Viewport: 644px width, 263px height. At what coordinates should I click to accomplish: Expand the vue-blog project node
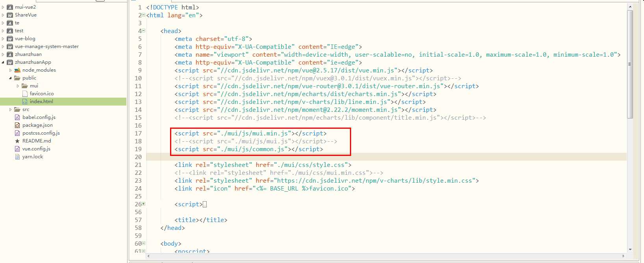(3, 39)
